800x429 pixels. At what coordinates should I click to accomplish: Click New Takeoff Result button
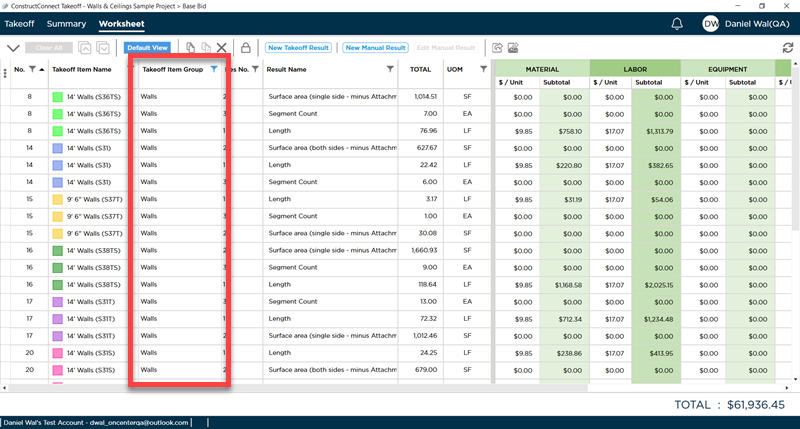(x=298, y=47)
